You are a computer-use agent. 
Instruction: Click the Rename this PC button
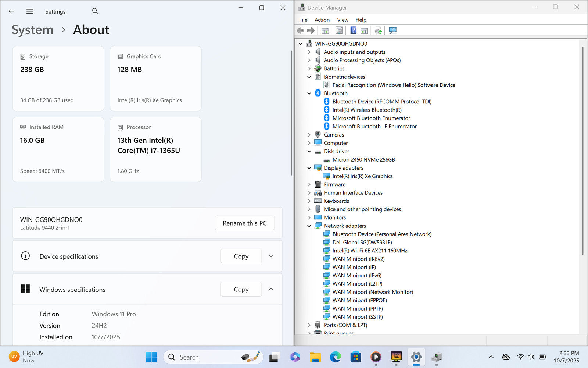(244, 223)
